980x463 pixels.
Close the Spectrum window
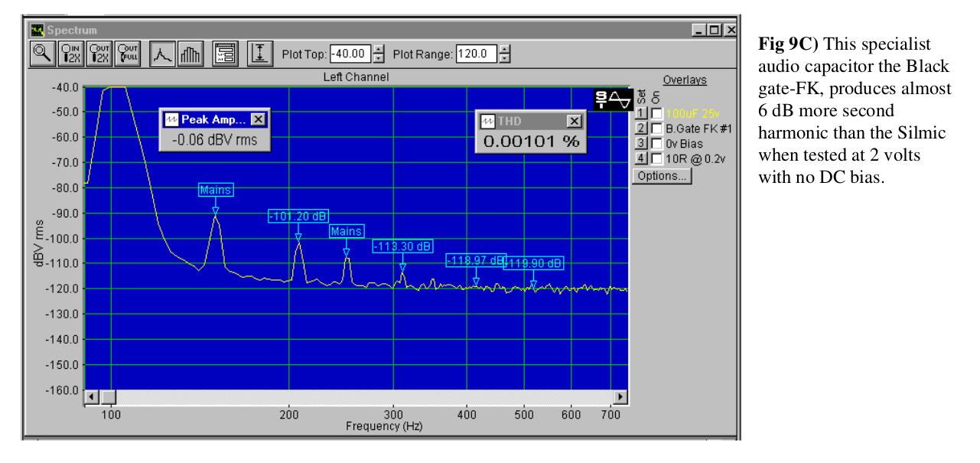(731, 30)
